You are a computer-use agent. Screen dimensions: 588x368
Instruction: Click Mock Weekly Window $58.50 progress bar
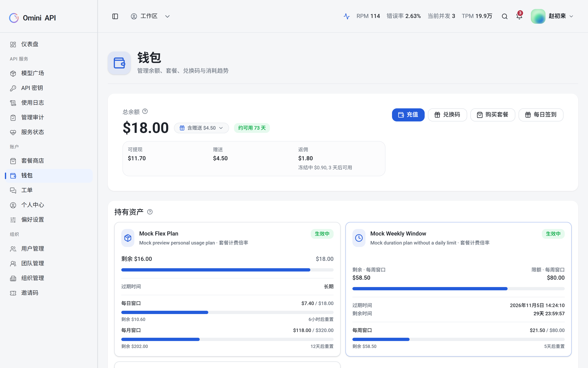(458, 289)
